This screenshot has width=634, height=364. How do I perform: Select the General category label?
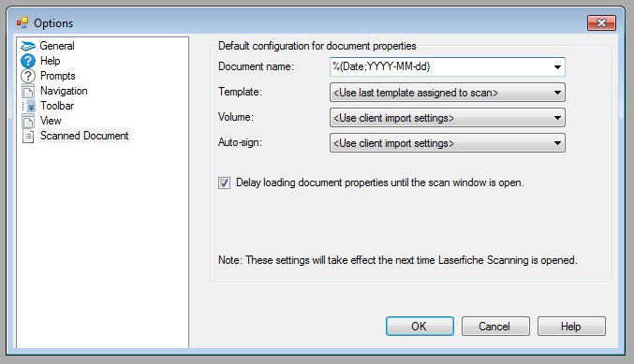pyautogui.click(x=57, y=46)
